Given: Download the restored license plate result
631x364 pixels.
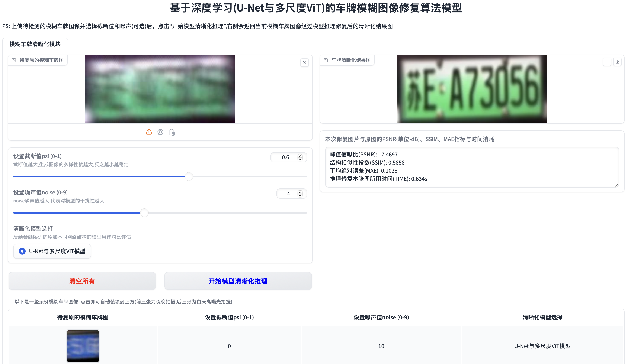Looking at the screenshot, I should [x=617, y=62].
